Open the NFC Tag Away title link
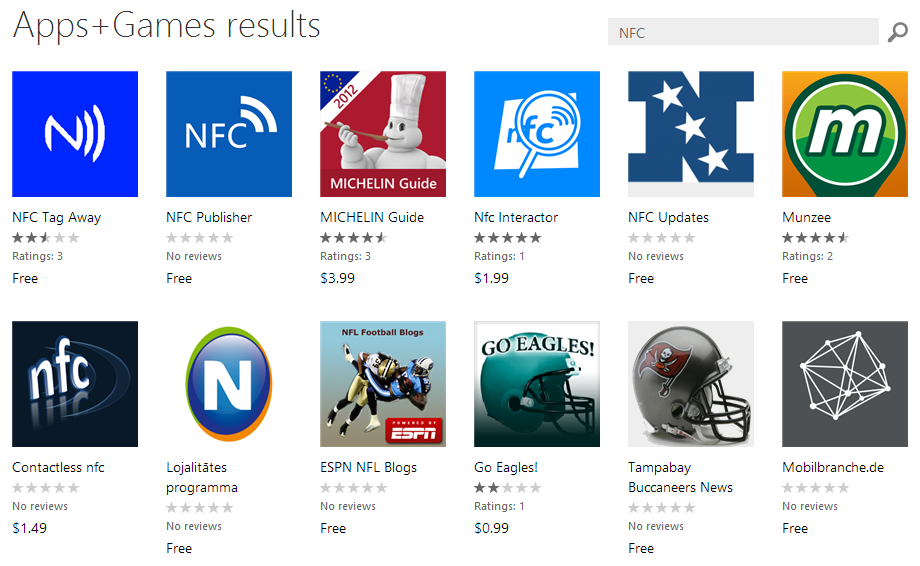 56,217
